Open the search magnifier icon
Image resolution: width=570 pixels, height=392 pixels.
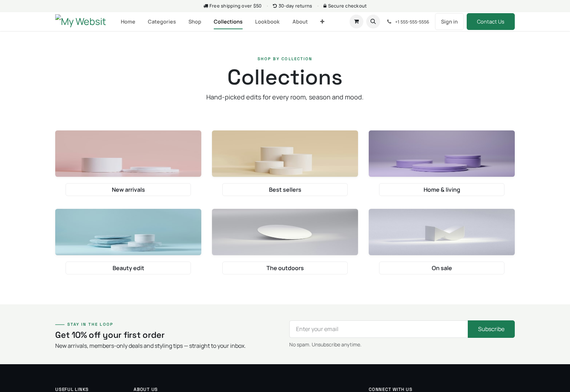(373, 22)
